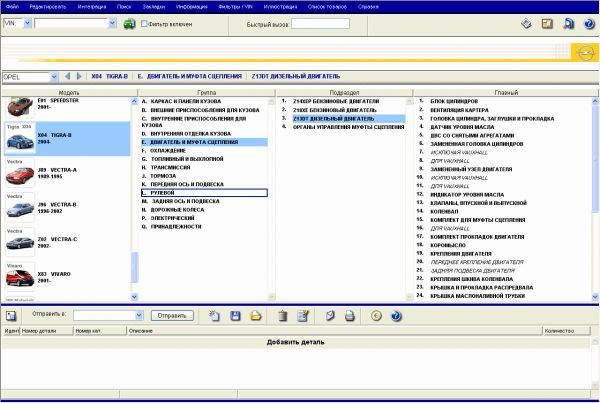Screen dimensions: 600x403
Task: Print the parts list with the printer icon
Action: [350, 316]
